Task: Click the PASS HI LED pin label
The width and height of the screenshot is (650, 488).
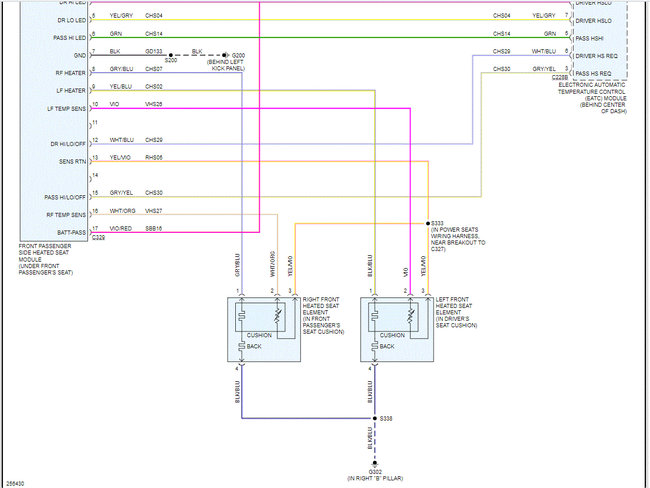Action: 69,38
